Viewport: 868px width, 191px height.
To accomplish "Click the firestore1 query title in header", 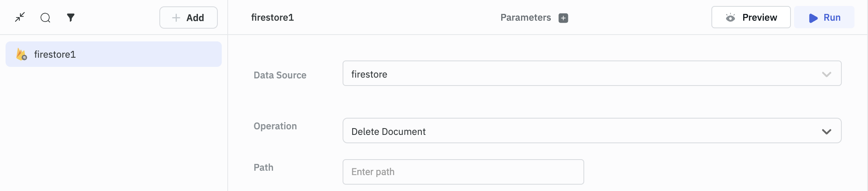I will [x=273, y=18].
